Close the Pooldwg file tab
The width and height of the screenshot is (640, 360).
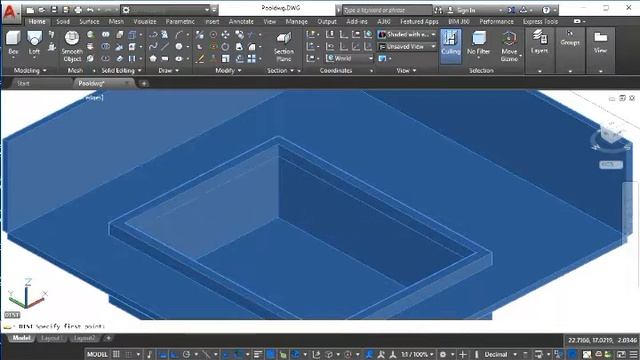coord(128,83)
